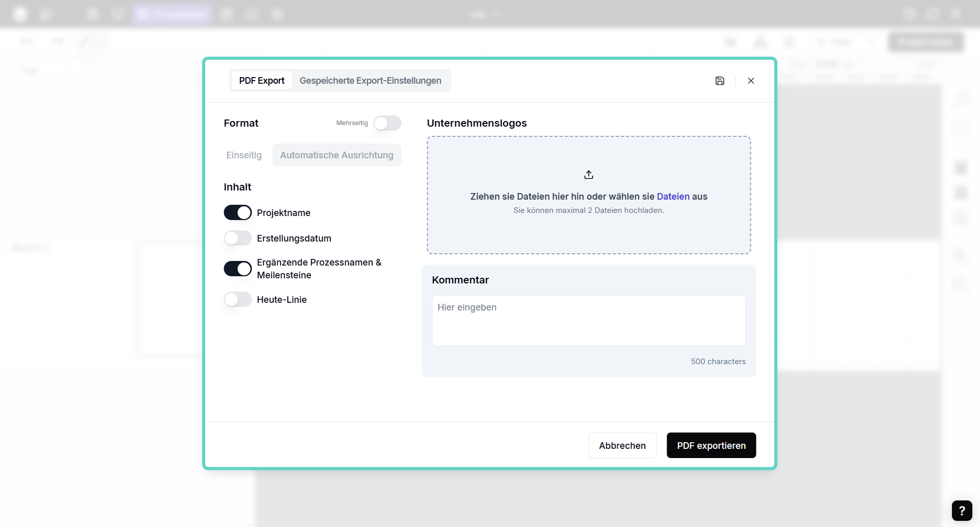Screen dimensions: 980x527
Task: Click the upload arrow icon
Action: point(589,175)
